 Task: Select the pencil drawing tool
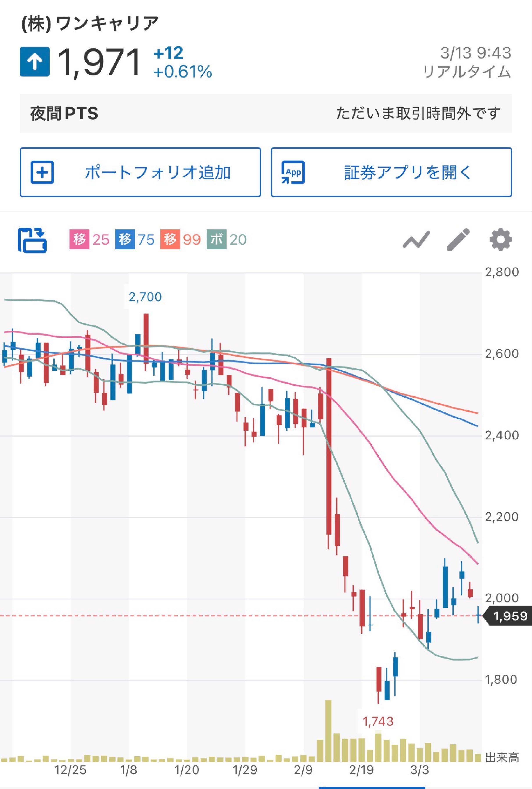[x=458, y=240]
